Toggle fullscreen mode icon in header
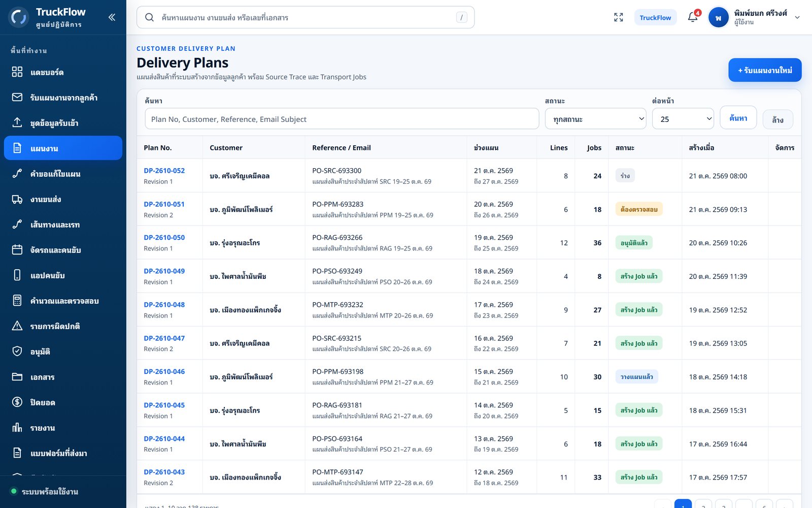 pyautogui.click(x=618, y=17)
